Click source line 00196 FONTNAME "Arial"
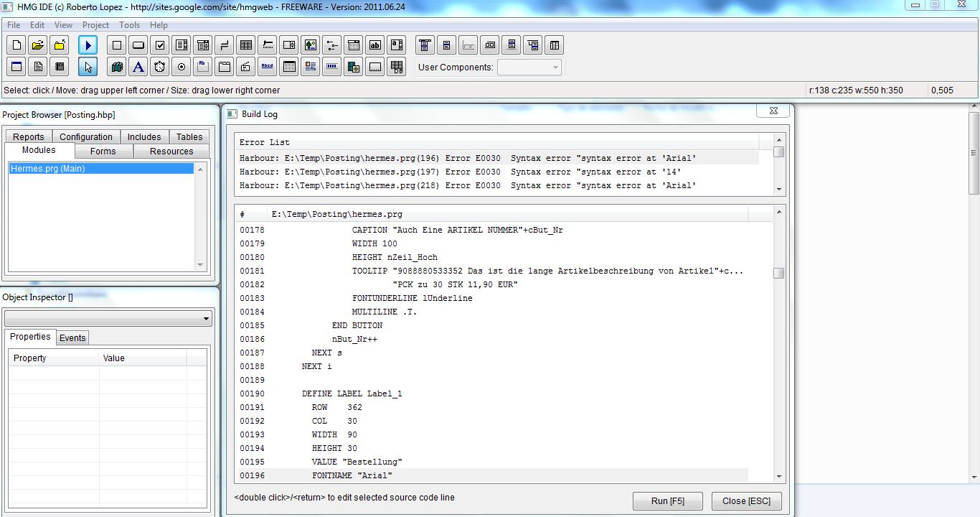Screen dimensions: 980x517 point(493,475)
